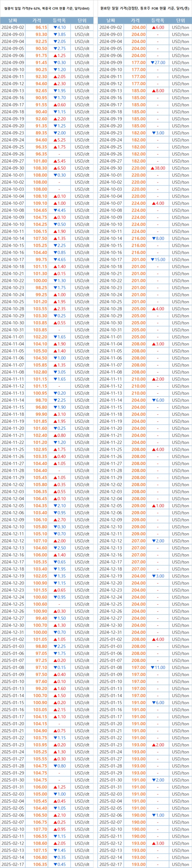The height and width of the screenshot is (868, 192).
Task: Click the ▼27.00 change in the 원료탄 table
Action: coord(158,63)
